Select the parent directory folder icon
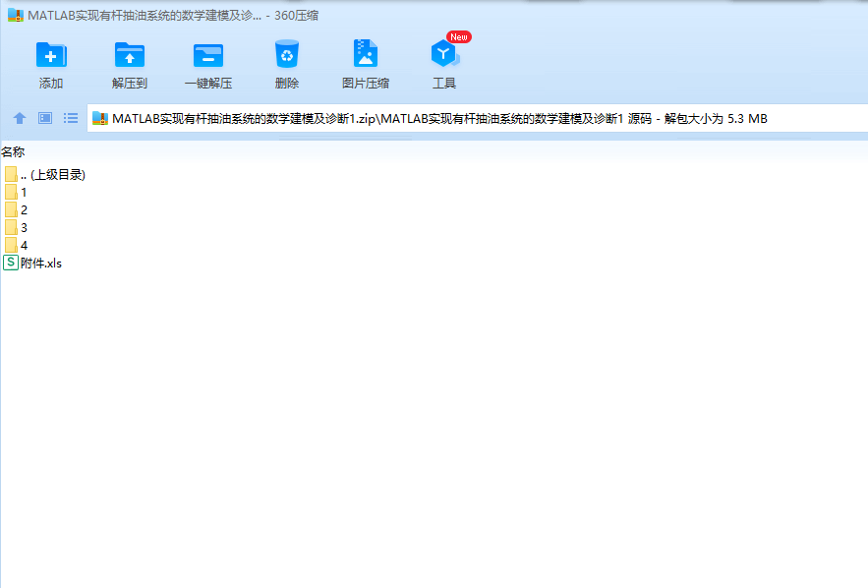 pos(11,174)
